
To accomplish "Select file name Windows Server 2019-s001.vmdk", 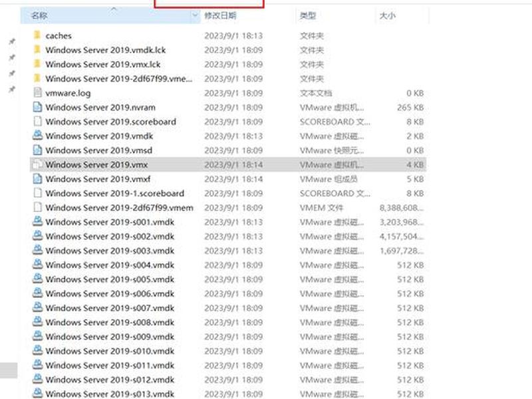I will [110, 222].
